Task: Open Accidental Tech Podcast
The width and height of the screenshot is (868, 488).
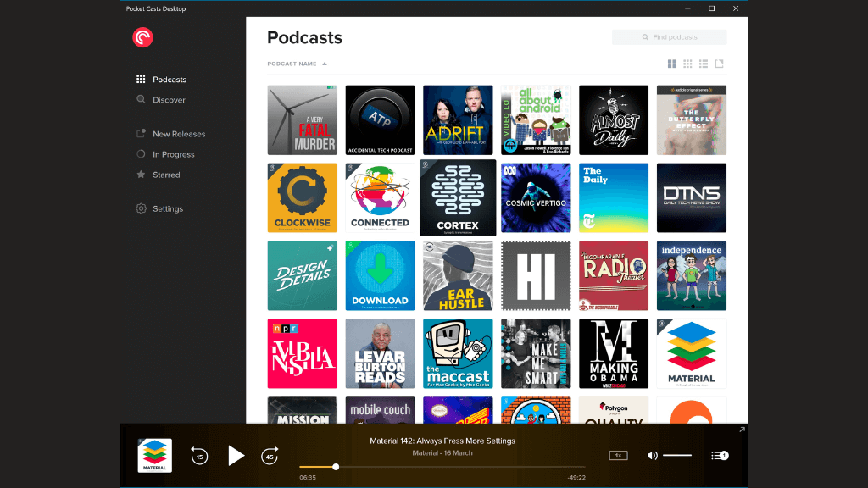Action: pyautogui.click(x=380, y=120)
